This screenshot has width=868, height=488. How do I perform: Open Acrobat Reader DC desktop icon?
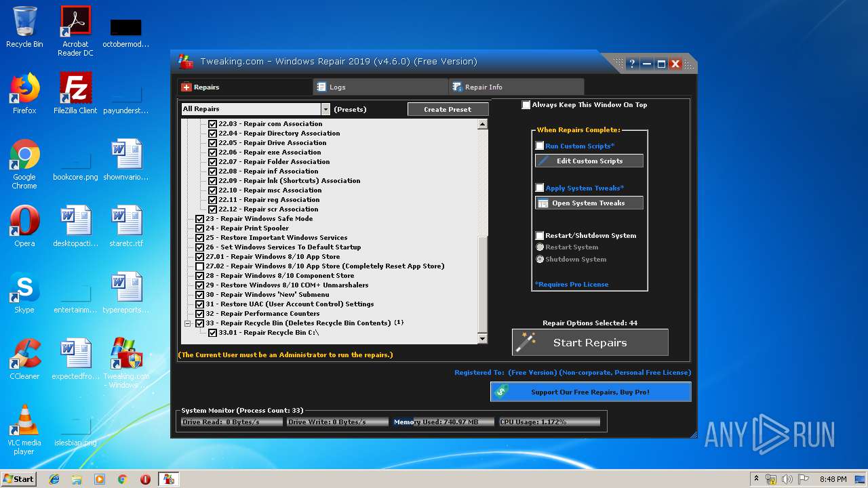coord(75,31)
